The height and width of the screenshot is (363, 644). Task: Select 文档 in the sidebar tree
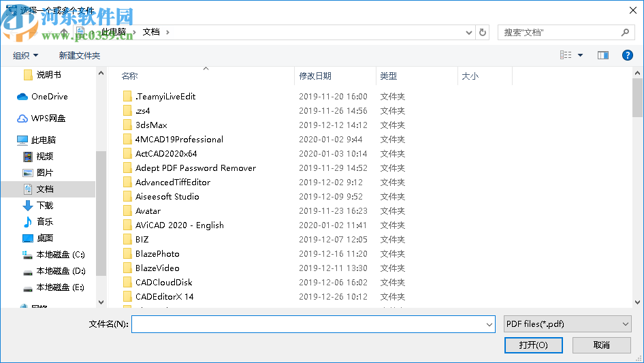(x=48, y=189)
